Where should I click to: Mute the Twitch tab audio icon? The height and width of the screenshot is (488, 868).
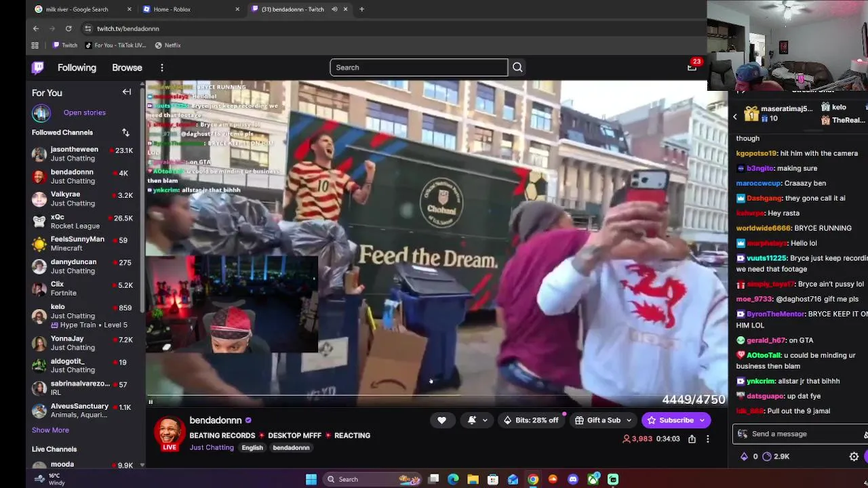[x=334, y=9]
